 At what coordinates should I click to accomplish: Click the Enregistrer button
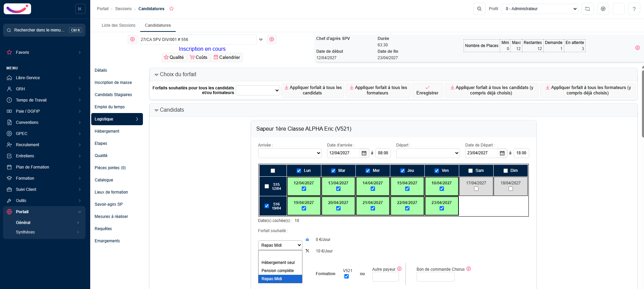[x=427, y=90]
